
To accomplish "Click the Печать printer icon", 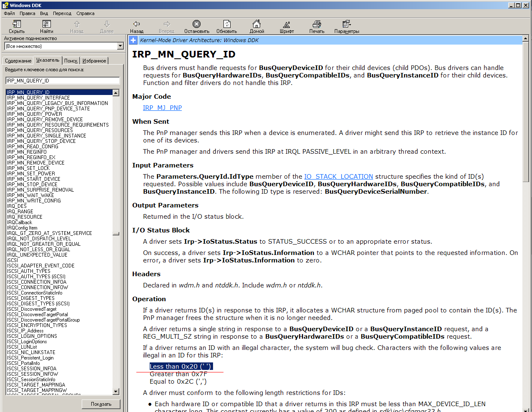I will tap(317, 24).
